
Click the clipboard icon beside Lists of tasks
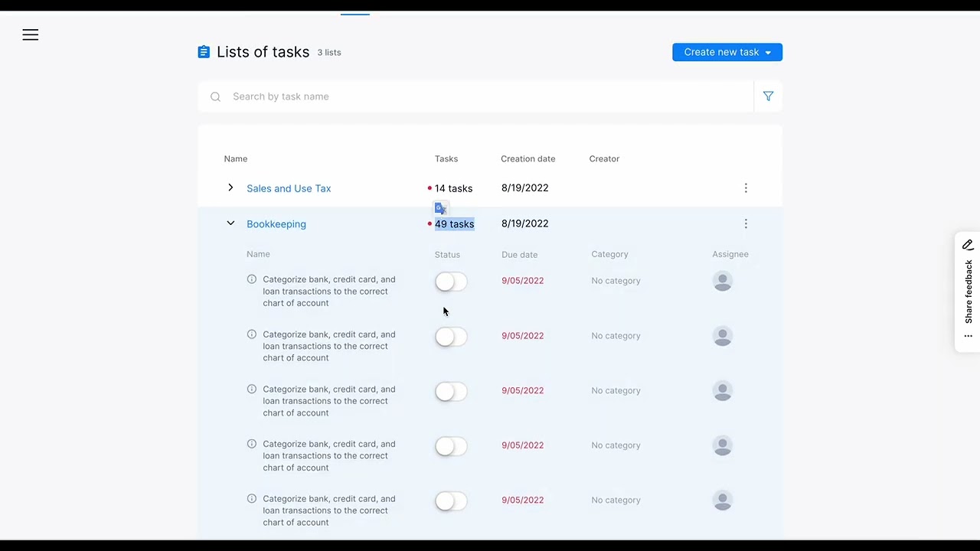[x=204, y=52]
